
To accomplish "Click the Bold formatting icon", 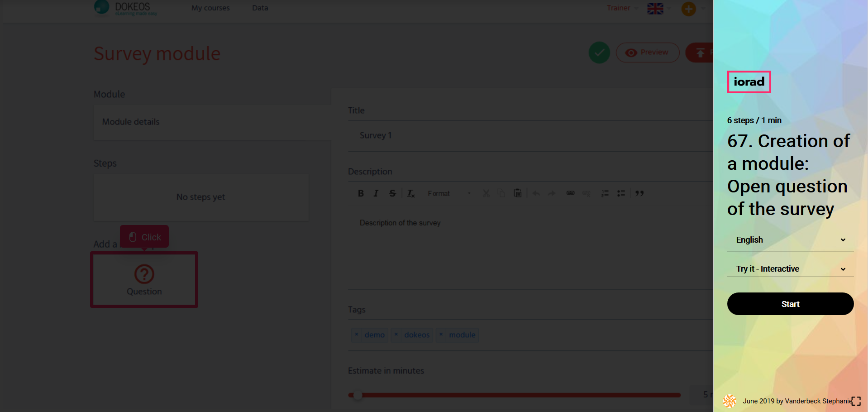I will pos(361,193).
